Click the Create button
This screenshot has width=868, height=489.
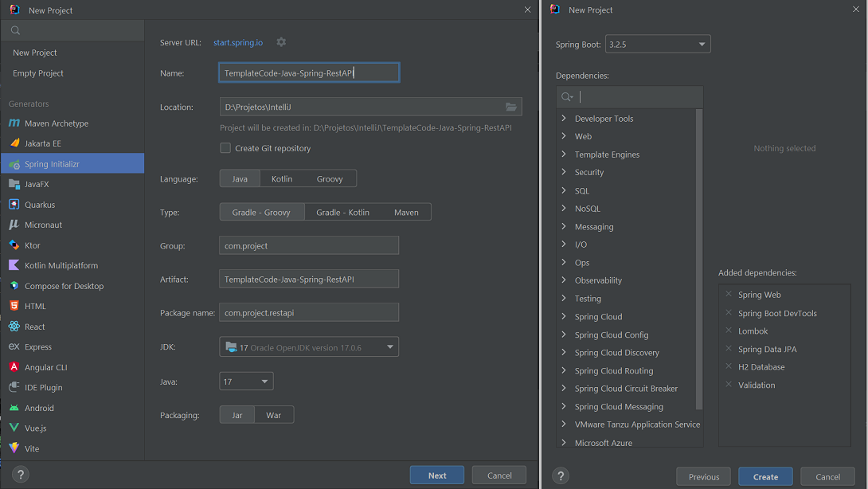[x=765, y=476]
